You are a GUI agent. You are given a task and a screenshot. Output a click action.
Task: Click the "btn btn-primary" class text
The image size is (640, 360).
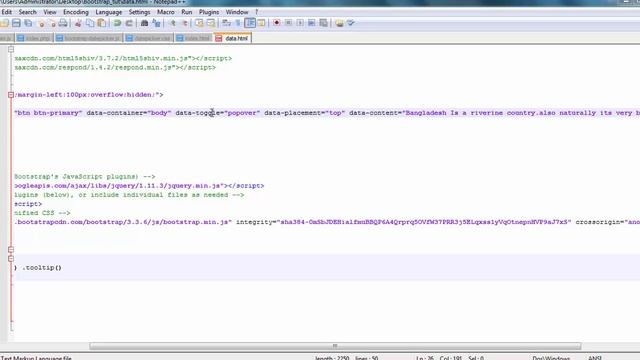click(x=48, y=113)
